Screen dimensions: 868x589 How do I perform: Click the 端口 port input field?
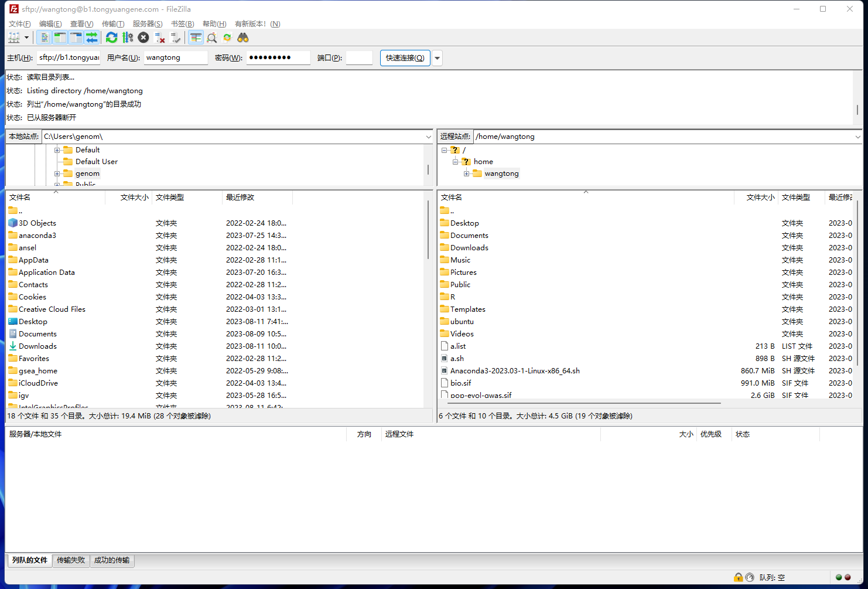[x=359, y=58]
